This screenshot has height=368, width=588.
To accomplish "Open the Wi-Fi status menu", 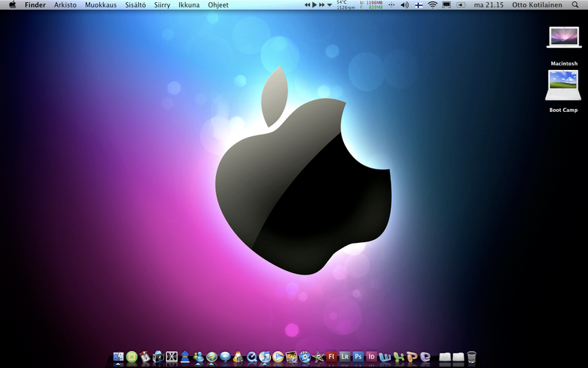I will pyautogui.click(x=433, y=5).
